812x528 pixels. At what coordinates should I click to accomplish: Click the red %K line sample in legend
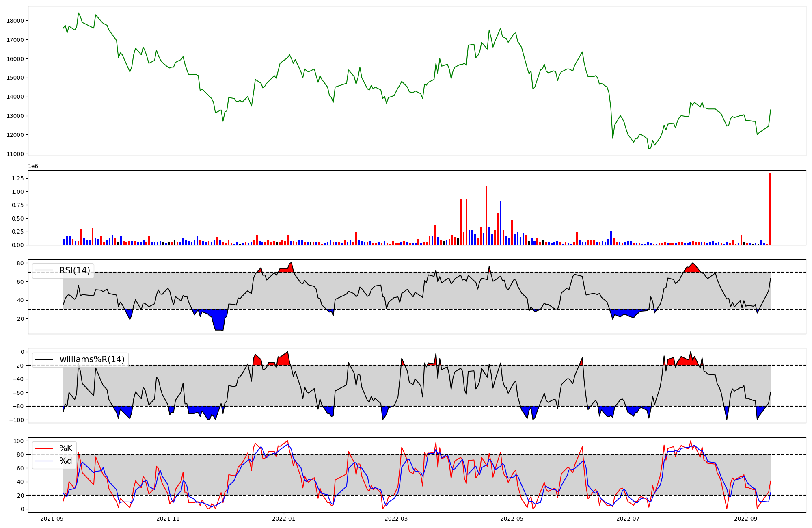(x=44, y=448)
